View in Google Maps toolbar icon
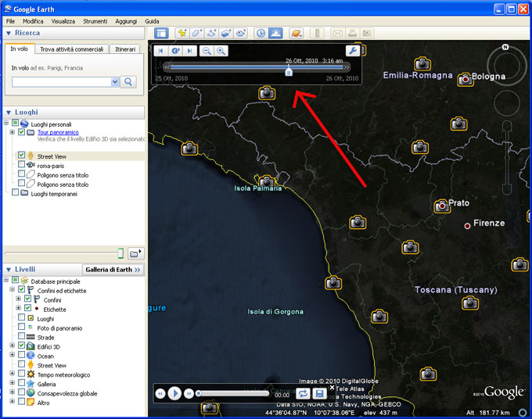 pyautogui.click(x=367, y=33)
